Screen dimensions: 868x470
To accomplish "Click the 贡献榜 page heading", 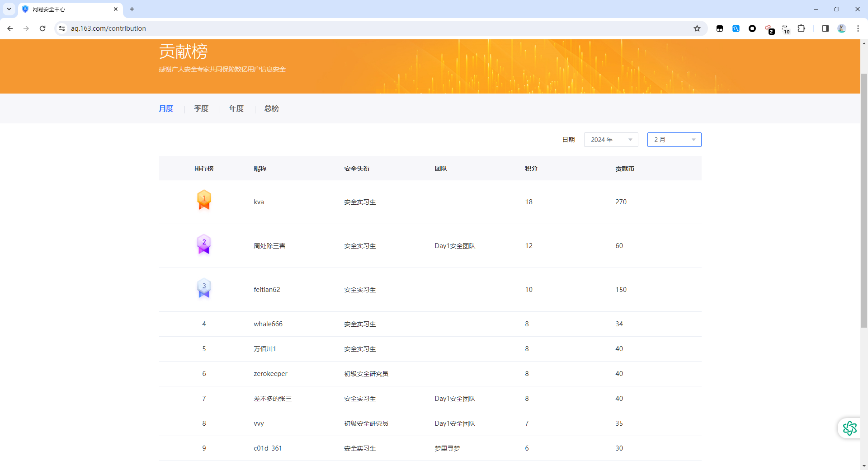I will pyautogui.click(x=183, y=52).
